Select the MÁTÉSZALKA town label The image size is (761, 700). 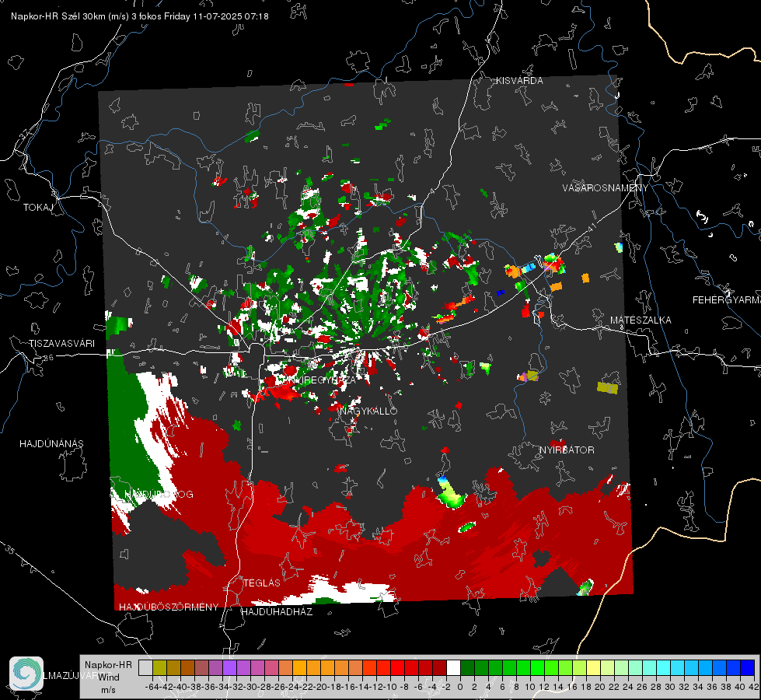click(641, 320)
